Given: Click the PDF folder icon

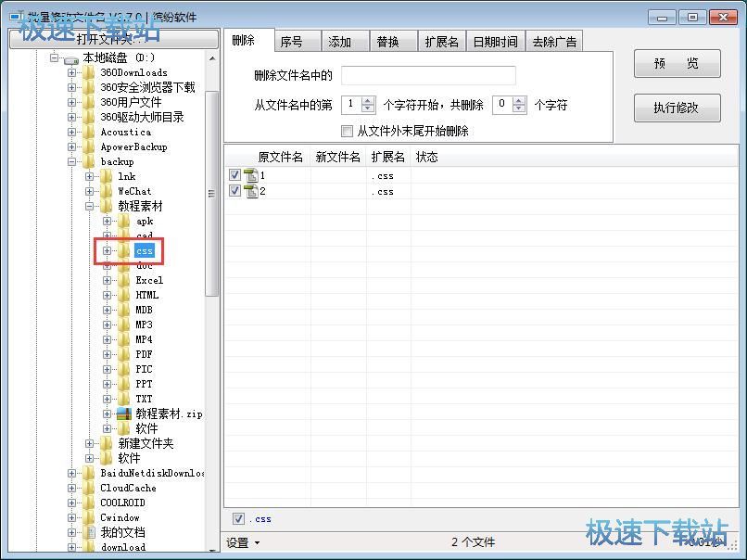Looking at the screenshot, I should point(124,354).
